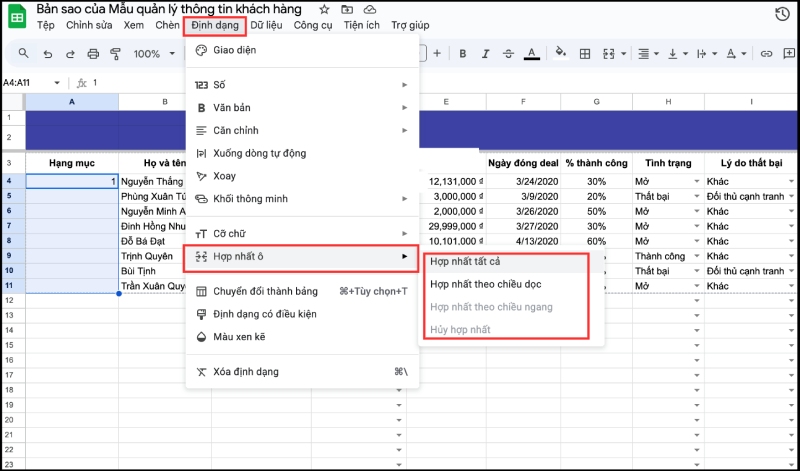Choose Chuyển đổi thành bảng
The width and height of the screenshot is (800, 471).
coord(302,291)
